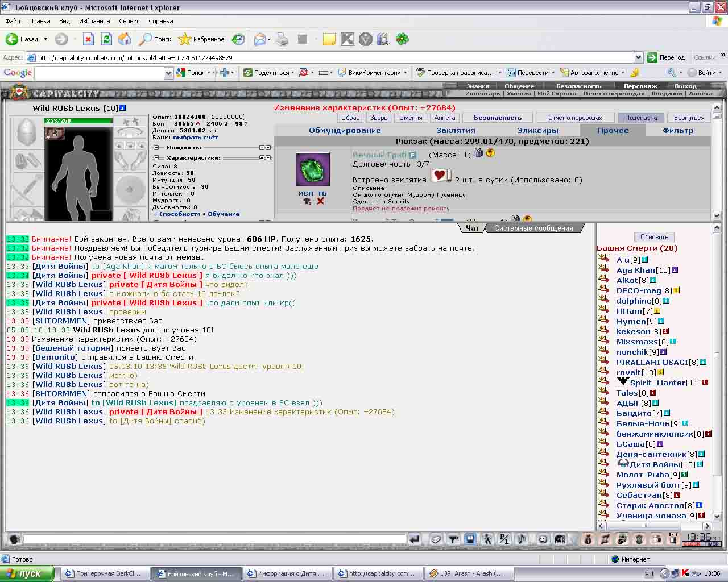Switch to Системные сообщения chat tab

pyautogui.click(x=533, y=228)
